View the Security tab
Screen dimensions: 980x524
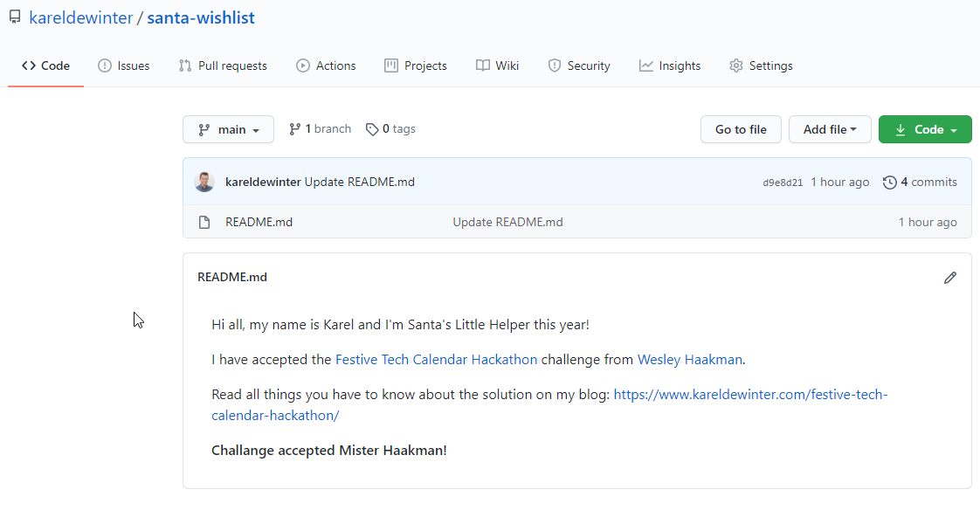pyautogui.click(x=579, y=65)
